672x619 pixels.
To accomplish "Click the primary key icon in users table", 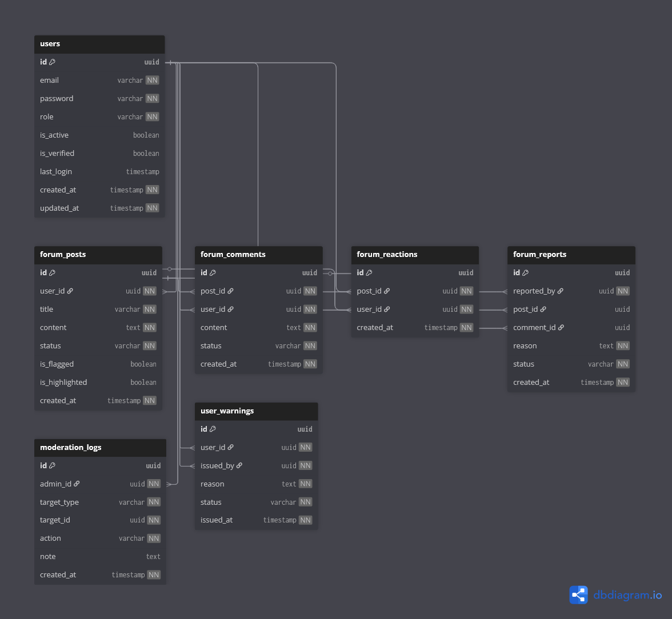I will [x=53, y=62].
